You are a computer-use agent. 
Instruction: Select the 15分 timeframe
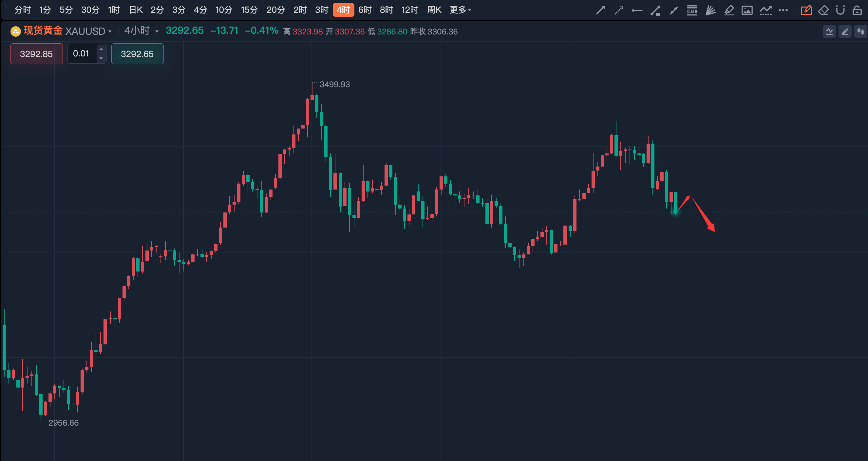(249, 10)
